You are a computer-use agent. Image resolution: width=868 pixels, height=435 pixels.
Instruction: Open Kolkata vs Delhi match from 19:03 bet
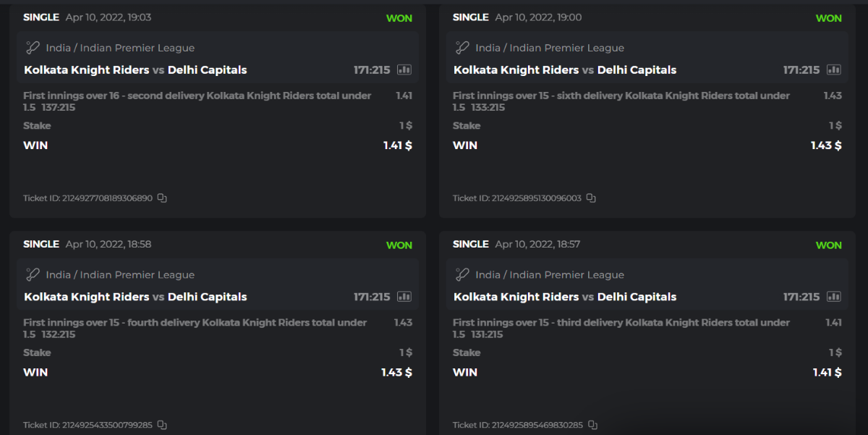click(135, 70)
